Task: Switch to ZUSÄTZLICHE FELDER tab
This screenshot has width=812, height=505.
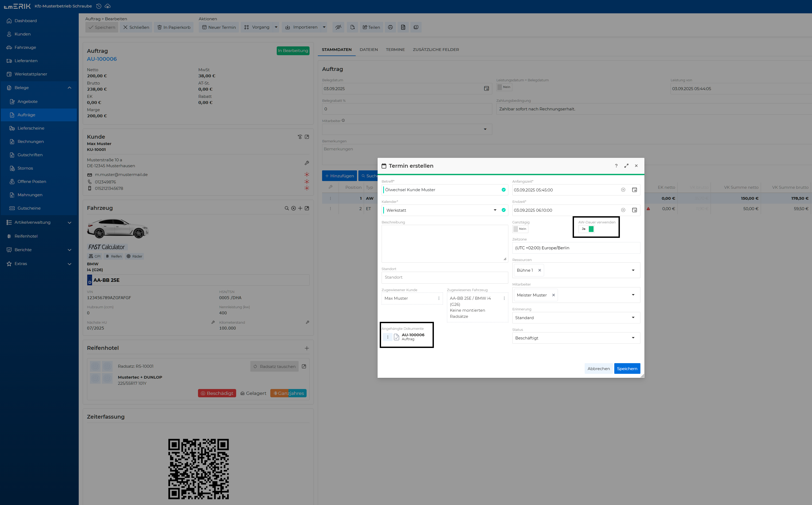Action: pyautogui.click(x=436, y=50)
